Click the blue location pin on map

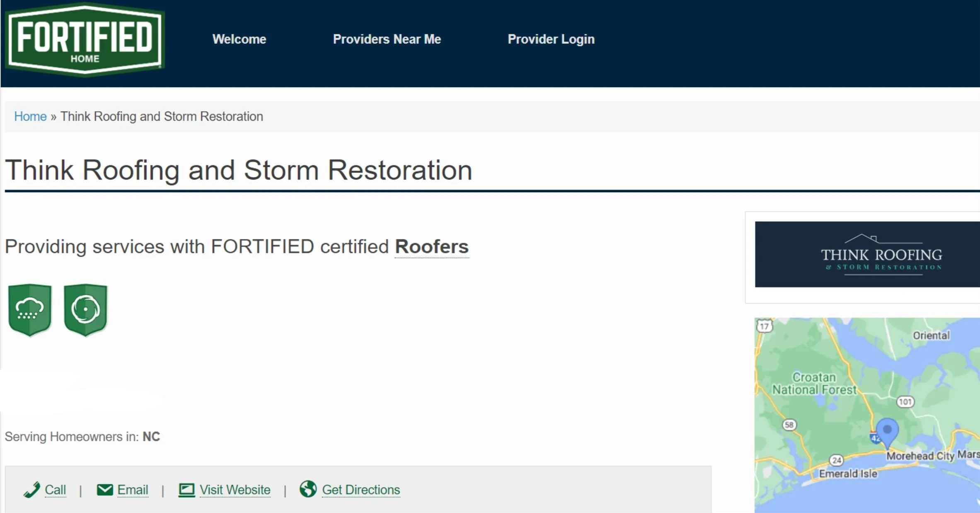(887, 431)
